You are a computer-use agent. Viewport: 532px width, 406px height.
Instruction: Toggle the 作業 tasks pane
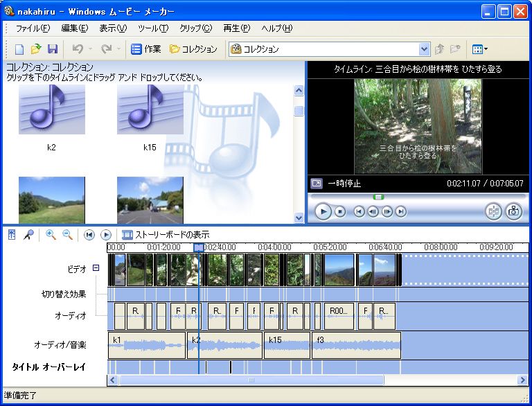tap(146, 49)
